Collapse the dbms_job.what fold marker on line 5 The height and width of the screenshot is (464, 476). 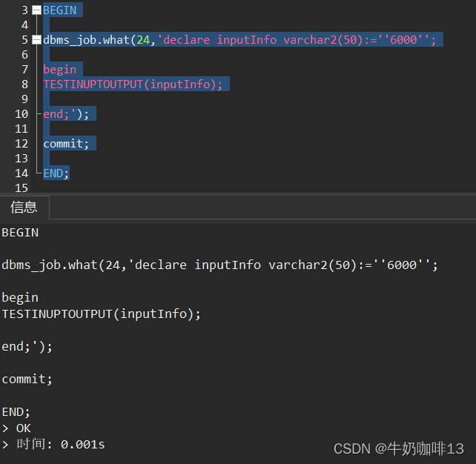36,40
